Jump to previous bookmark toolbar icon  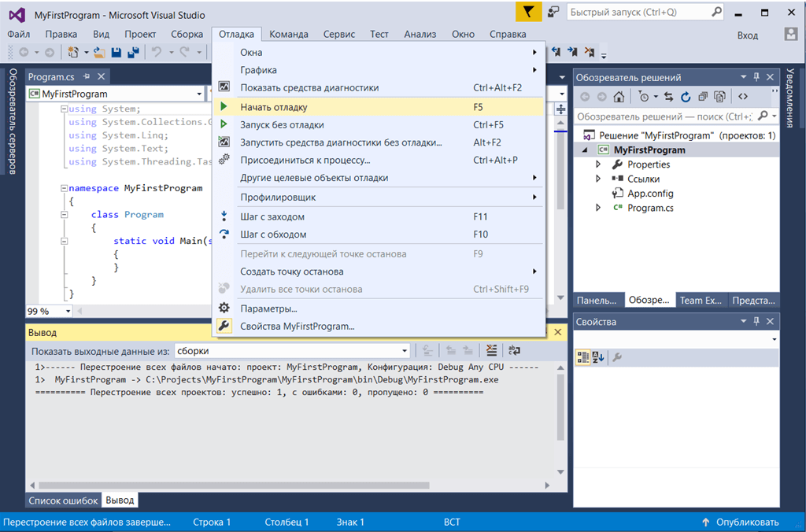click(556, 52)
